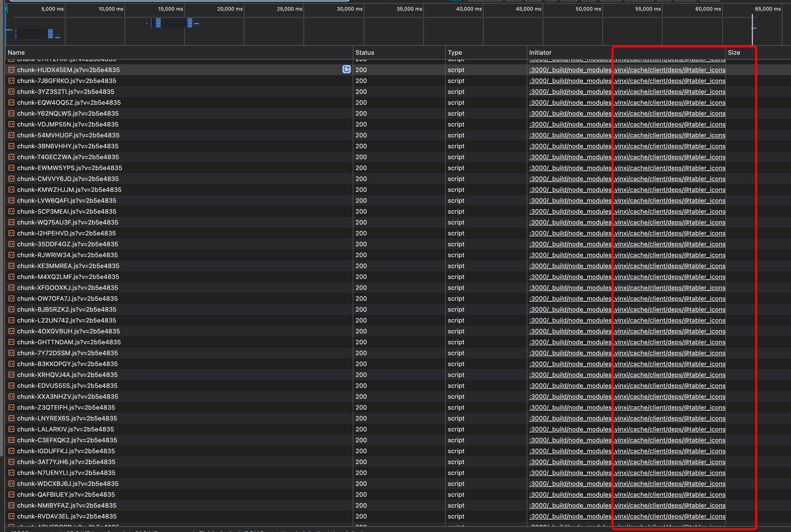Click the 65,000 ms tick in timeline overview
This screenshot has width=791, height=532.
(x=768, y=9)
